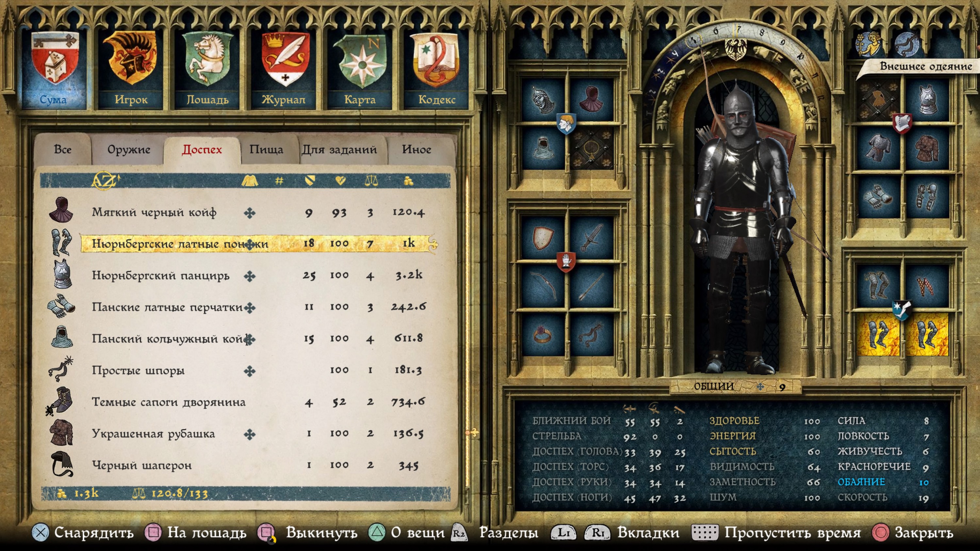Click the blue status effect icon

tap(907, 44)
